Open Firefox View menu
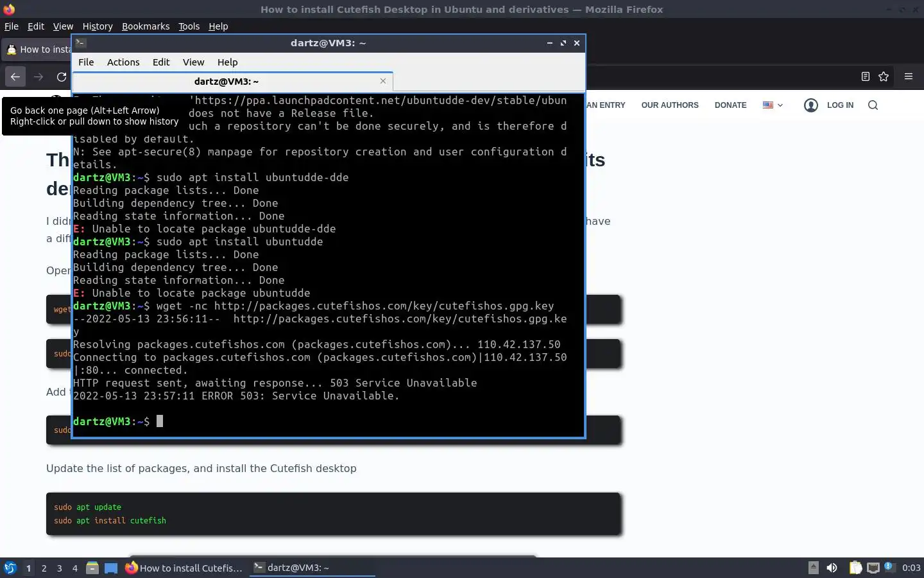Screen dimensions: 924x578 pos(63,26)
